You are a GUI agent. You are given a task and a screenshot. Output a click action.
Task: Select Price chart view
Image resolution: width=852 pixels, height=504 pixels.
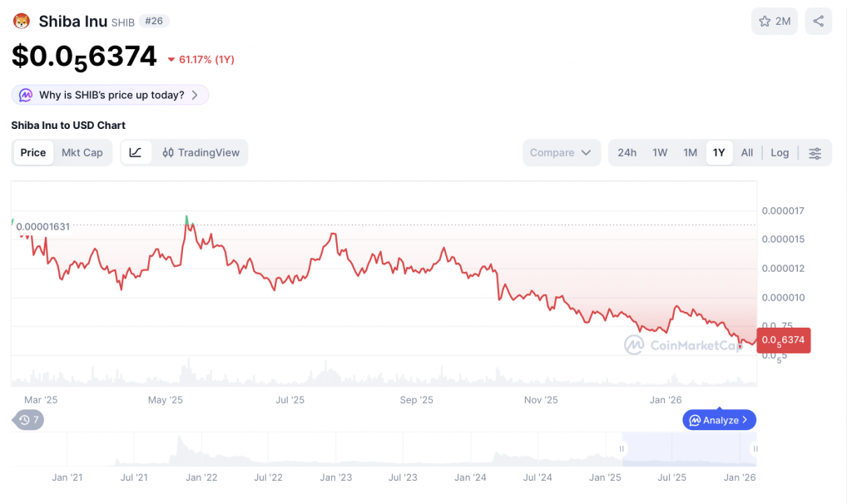point(33,152)
